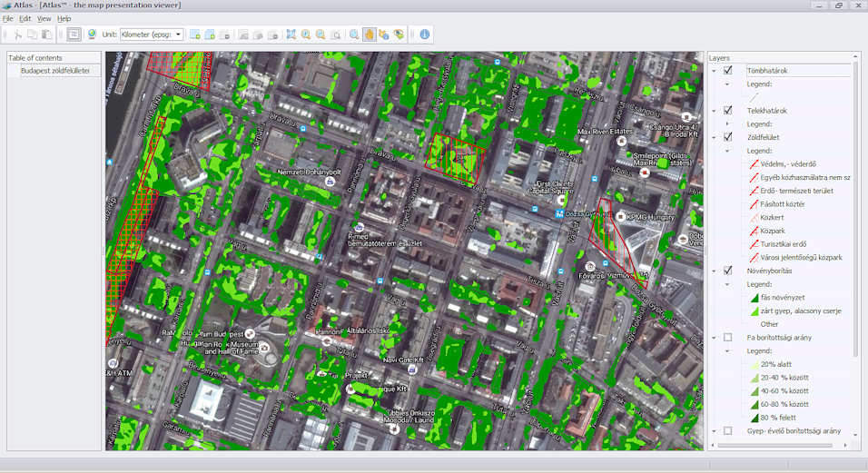868x473 pixels.
Task: Click the Layers panel horizontal scrollbar
Action: tap(775, 445)
